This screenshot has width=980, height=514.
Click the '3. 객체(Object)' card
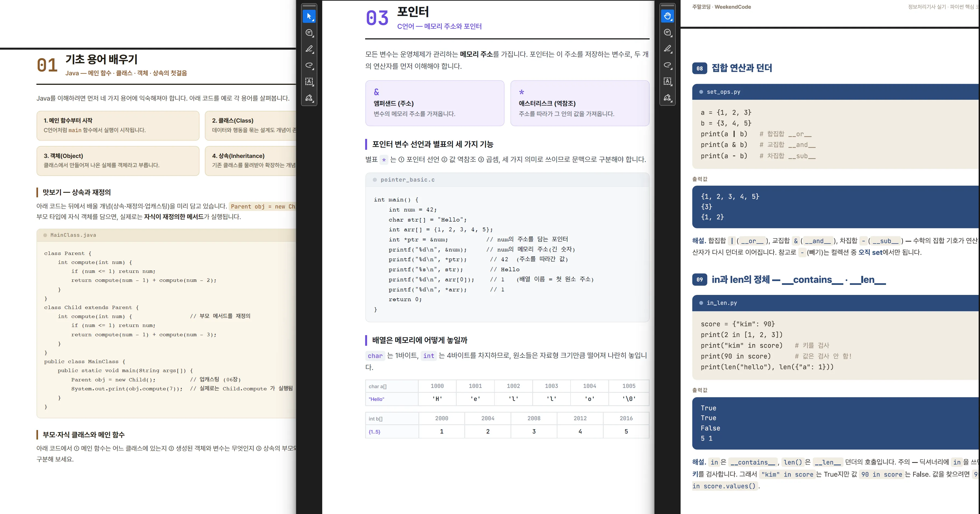(x=118, y=161)
